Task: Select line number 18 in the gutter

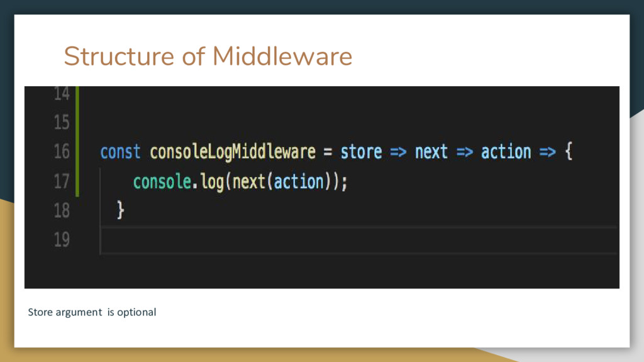Action: pyautogui.click(x=62, y=211)
